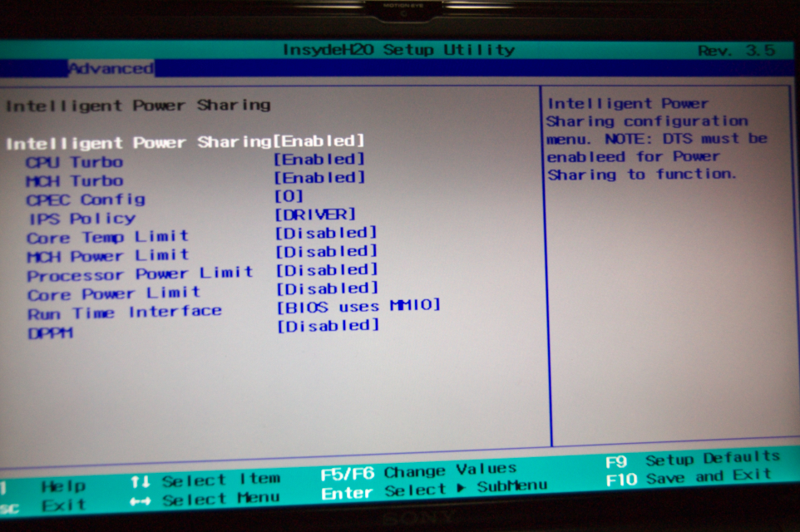Click the Select Item footer text
Screen dimensions: 800x532
tap(221, 480)
